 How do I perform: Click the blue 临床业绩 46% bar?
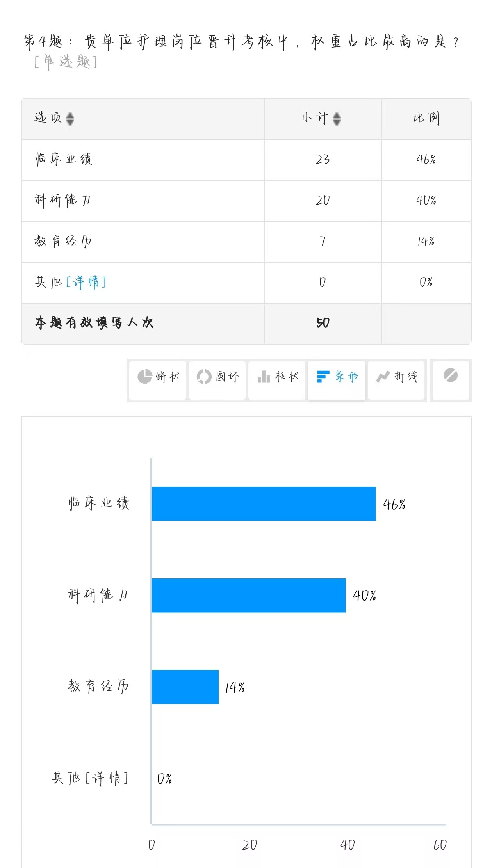click(264, 504)
